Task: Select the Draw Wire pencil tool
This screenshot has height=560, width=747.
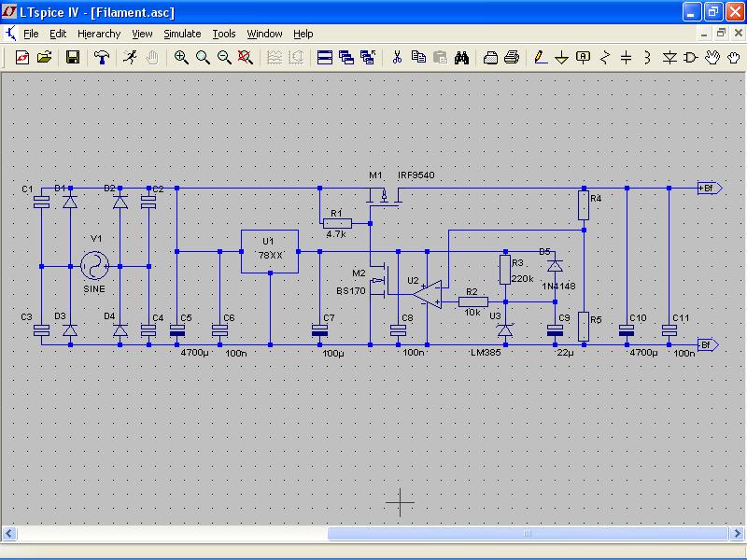Action: click(x=540, y=58)
